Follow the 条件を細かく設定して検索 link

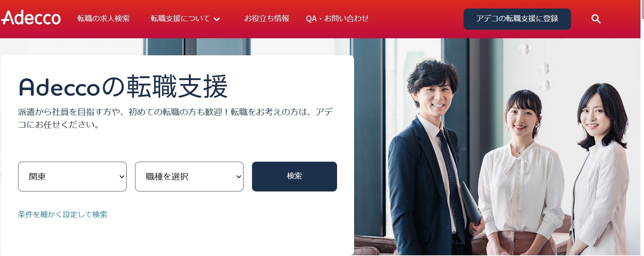(62, 215)
